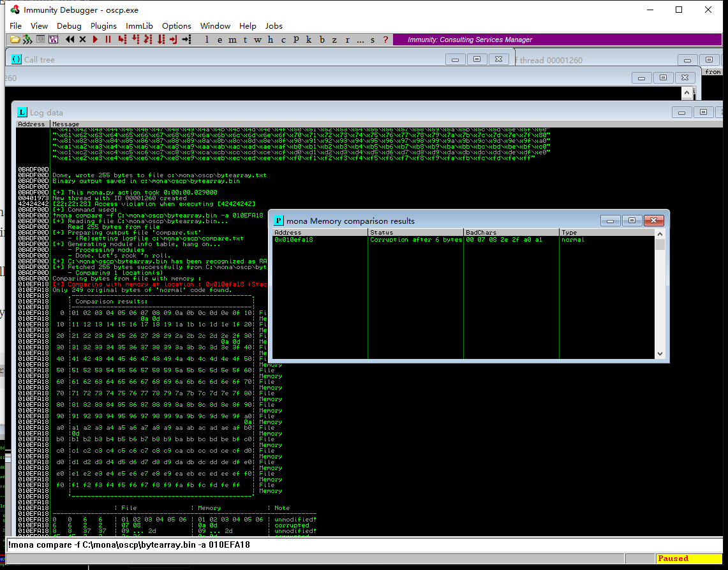Run the program with red play icon

(95, 40)
